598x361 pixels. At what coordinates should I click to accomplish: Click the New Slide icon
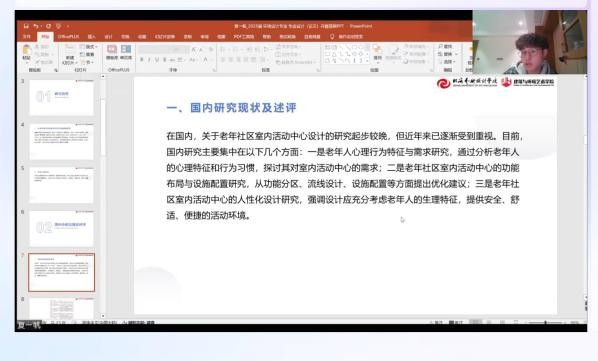click(69, 54)
